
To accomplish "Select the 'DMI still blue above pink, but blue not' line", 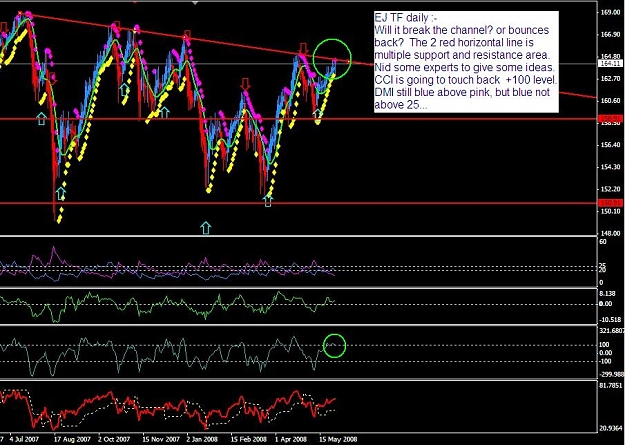I will point(462,93).
